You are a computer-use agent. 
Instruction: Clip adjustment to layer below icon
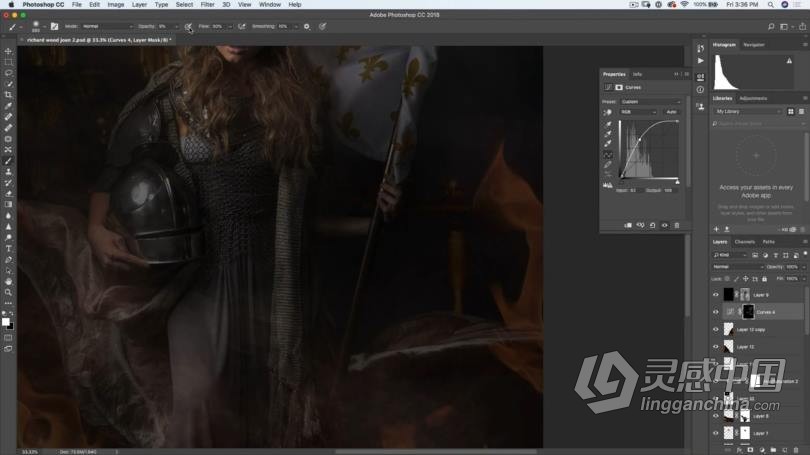tap(628, 225)
